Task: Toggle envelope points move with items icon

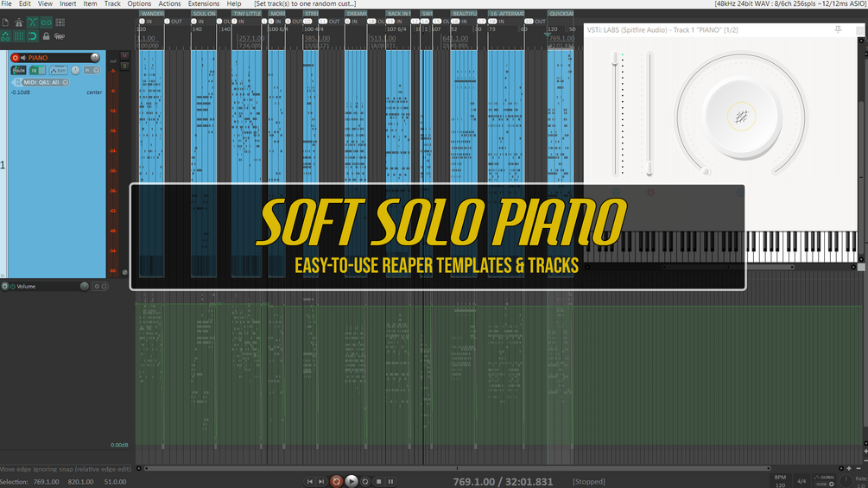Action: [5, 36]
